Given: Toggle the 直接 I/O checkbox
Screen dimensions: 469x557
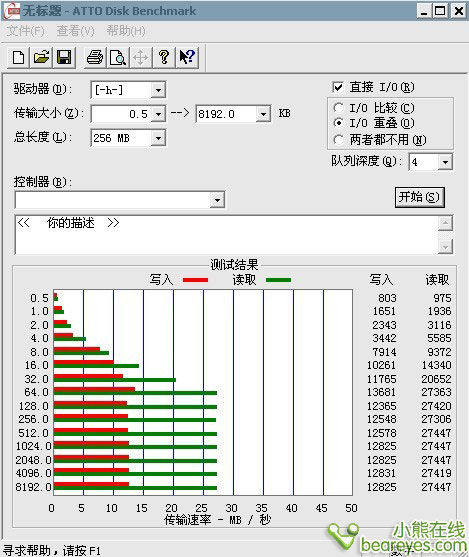Looking at the screenshot, I should 338,87.
